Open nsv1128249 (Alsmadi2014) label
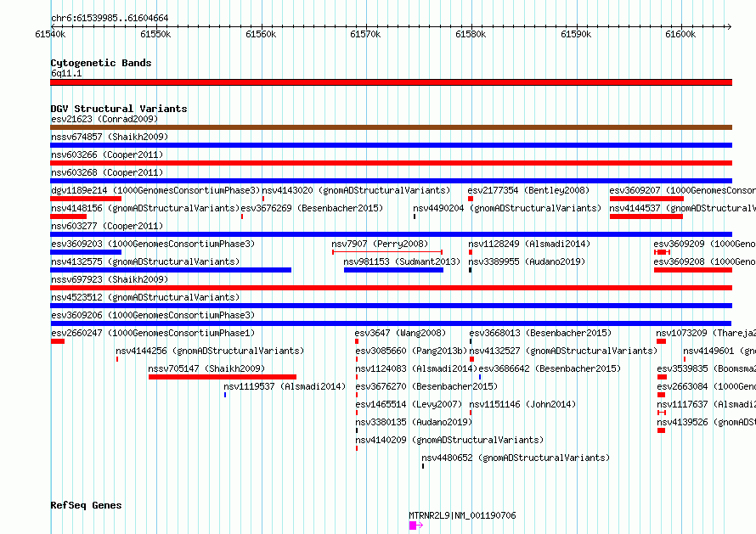Screen dimensions: 756x534 (529, 244)
